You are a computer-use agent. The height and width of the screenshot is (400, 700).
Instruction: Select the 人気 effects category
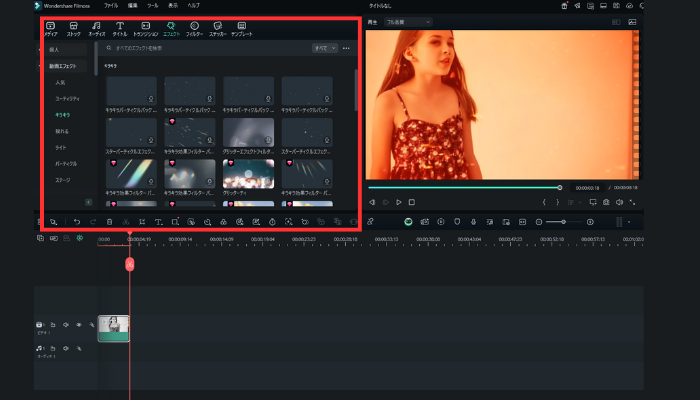coord(60,83)
